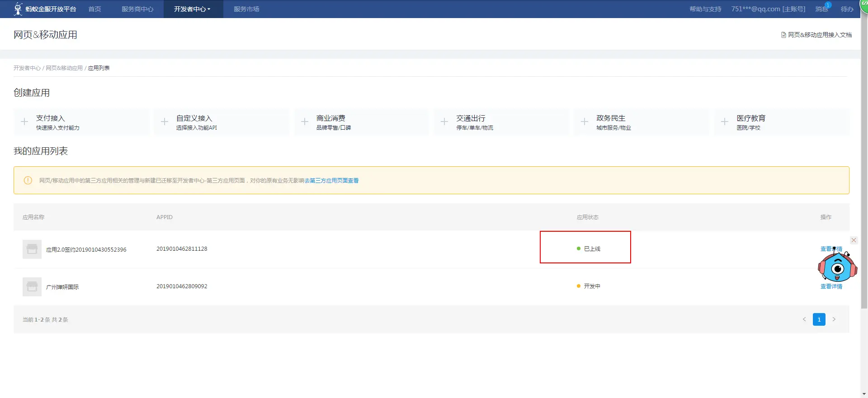The height and width of the screenshot is (398, 868).
Task: Click the warning icon in the notice banner
Action: pyautogui.click(x=28, y=180)
